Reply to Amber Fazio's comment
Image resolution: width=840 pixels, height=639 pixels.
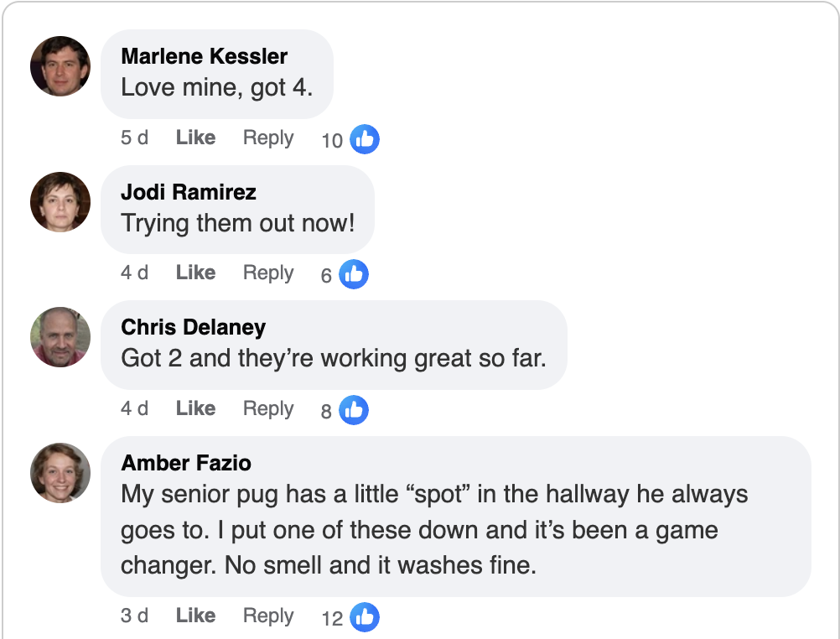[x=267, y=615]
